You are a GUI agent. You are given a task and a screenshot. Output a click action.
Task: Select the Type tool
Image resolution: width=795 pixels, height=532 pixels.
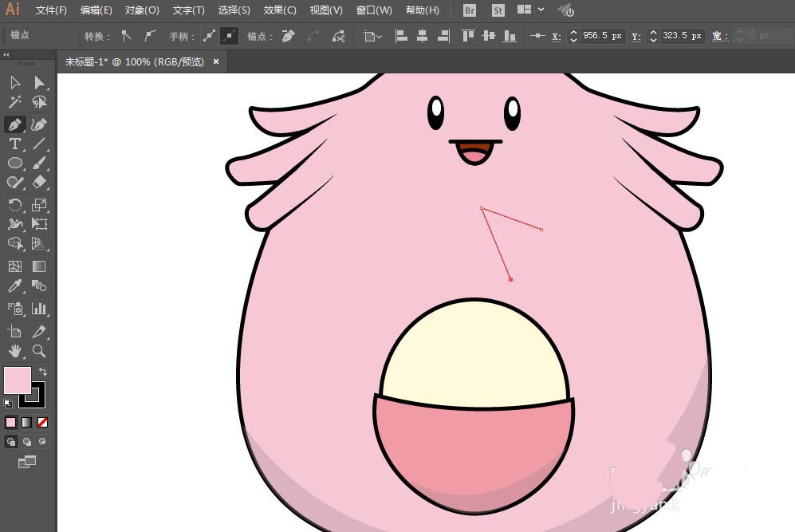point(15,144)
